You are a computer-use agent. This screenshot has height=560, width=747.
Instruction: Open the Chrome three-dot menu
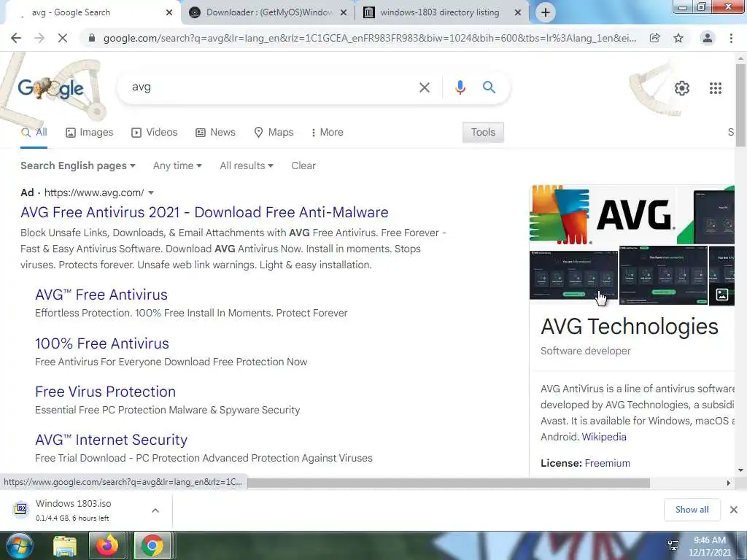[x=731, y=38]
